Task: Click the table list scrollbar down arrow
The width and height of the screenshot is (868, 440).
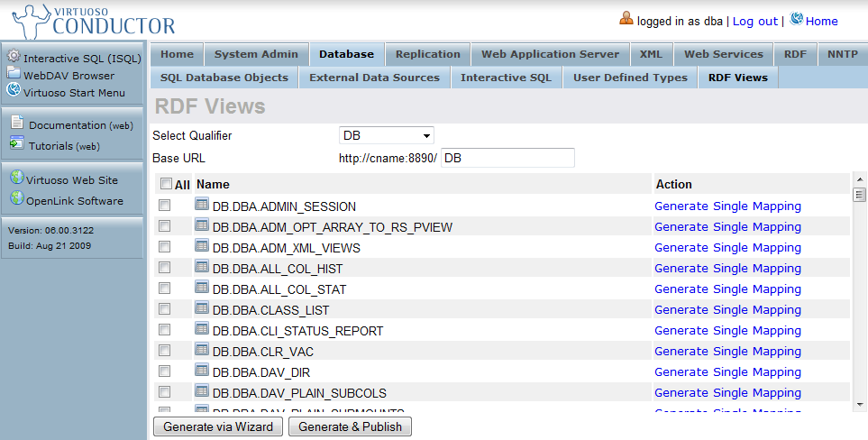Action: pos(859,404)
